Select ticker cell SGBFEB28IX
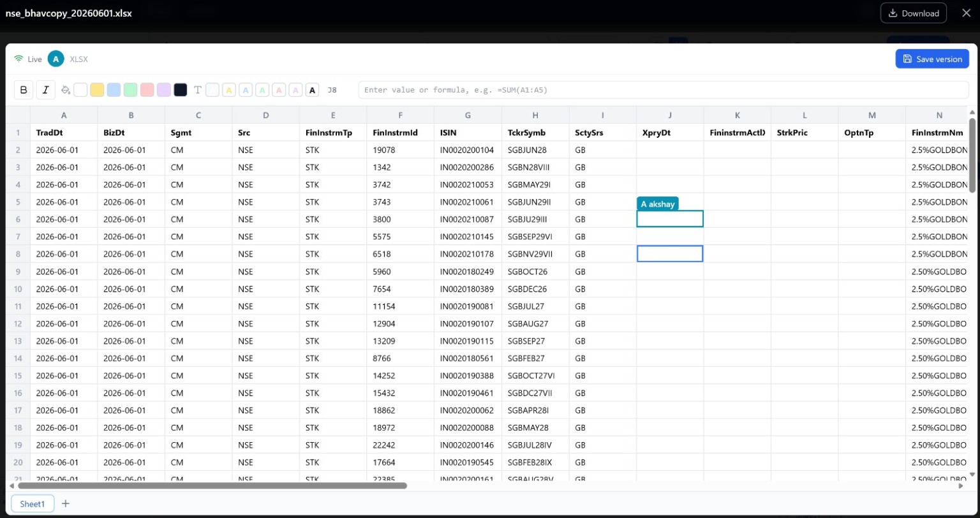The image size is (980, 518). [x=535, y=461]
